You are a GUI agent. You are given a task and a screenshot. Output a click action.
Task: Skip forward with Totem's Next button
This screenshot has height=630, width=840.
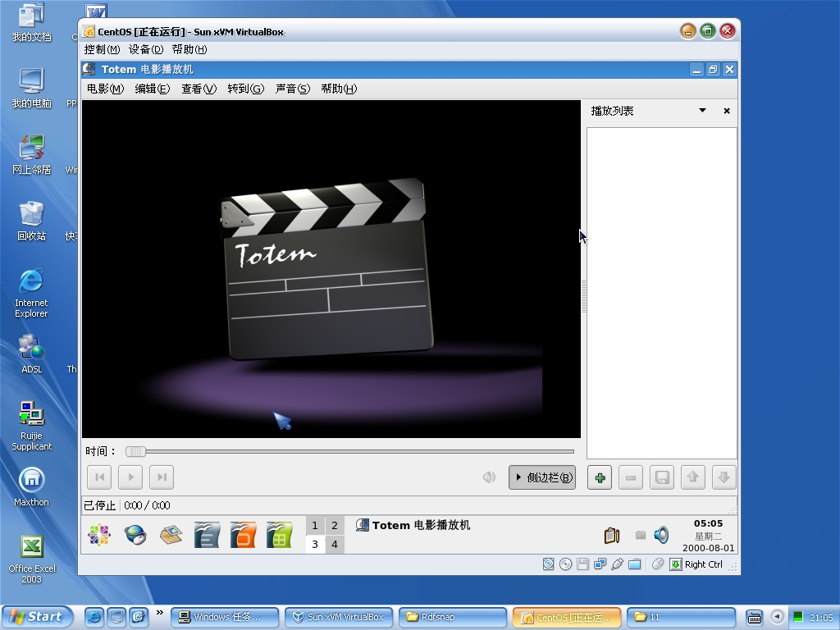point(162,477)
